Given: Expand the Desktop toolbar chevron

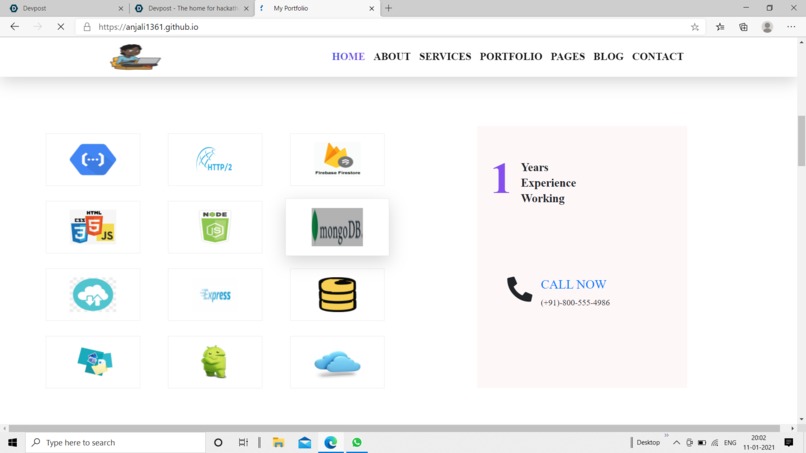Looking at the screenshot, I should [666, 436].
